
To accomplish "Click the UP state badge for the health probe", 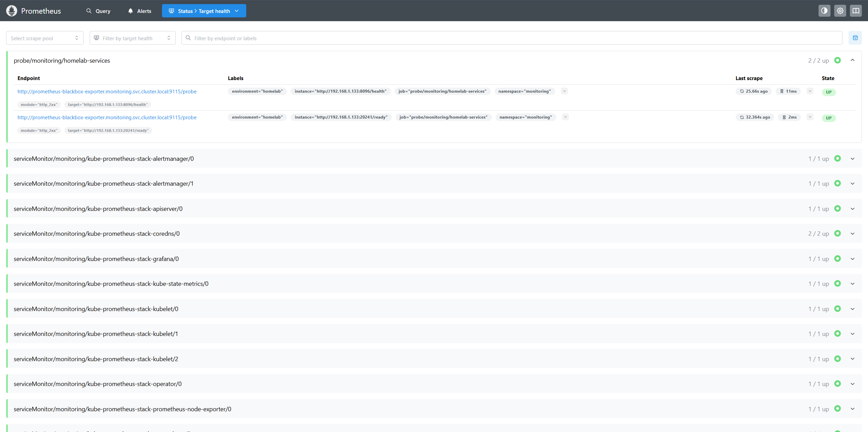I will click(x=829, y=92).
